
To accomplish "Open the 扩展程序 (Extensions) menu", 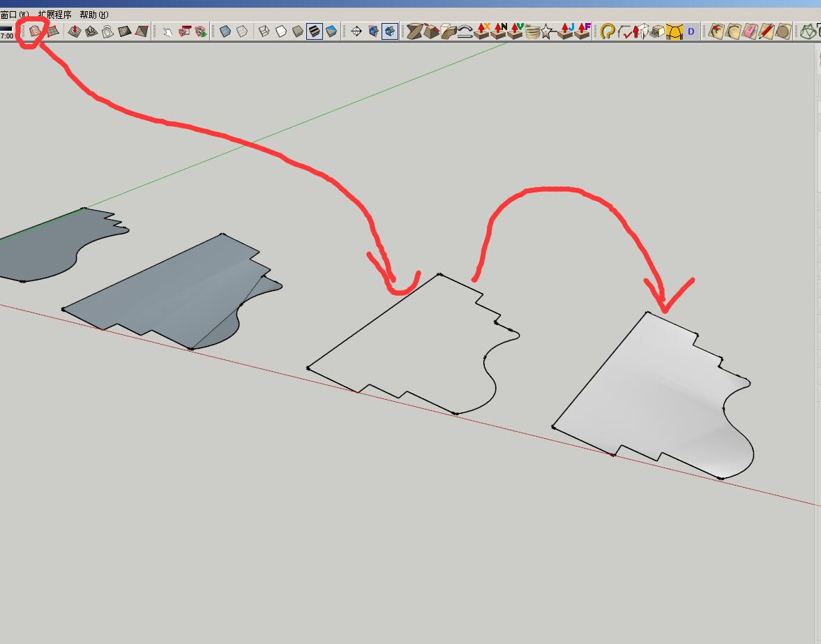I will coord(54,14).
